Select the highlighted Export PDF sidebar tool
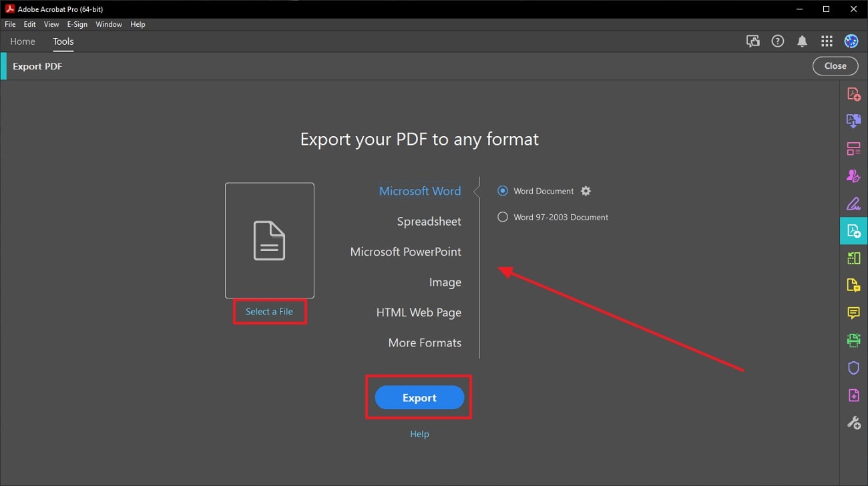The width and height of the screenshot is (868, 486). pos(853,231)
